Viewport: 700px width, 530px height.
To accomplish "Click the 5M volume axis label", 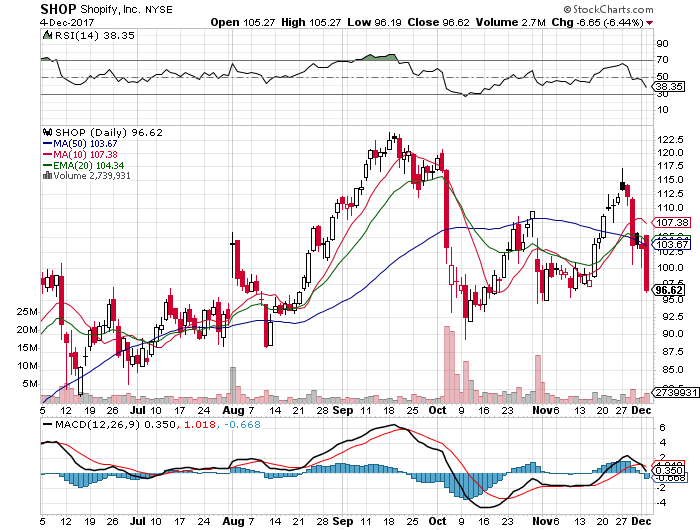I will pyautogui.click(x=30, y=384).
